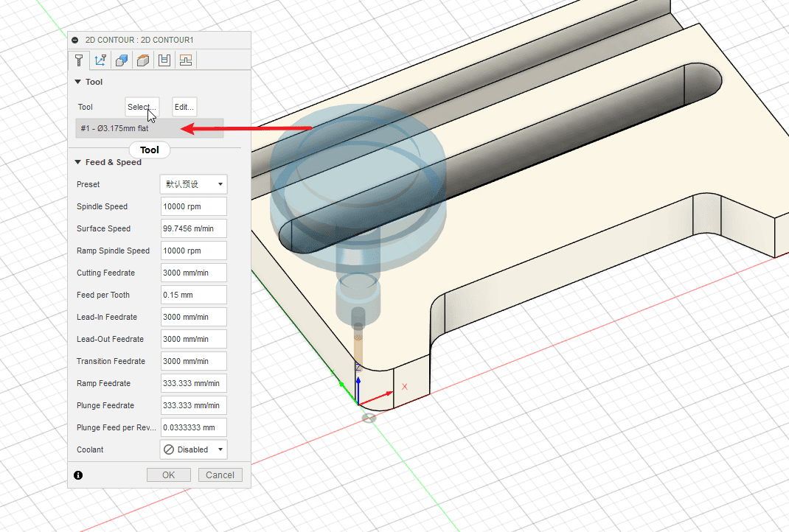
Task: Collapse the Feed & Speed section
Action: tap(78, 162)
